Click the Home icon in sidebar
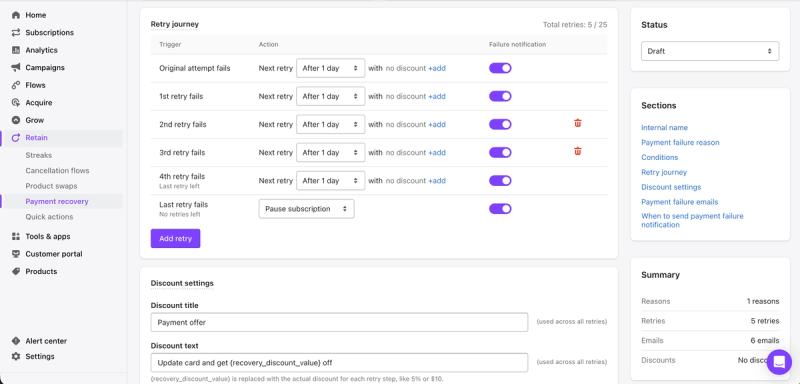The image size is (800, 384). (16, 15)
